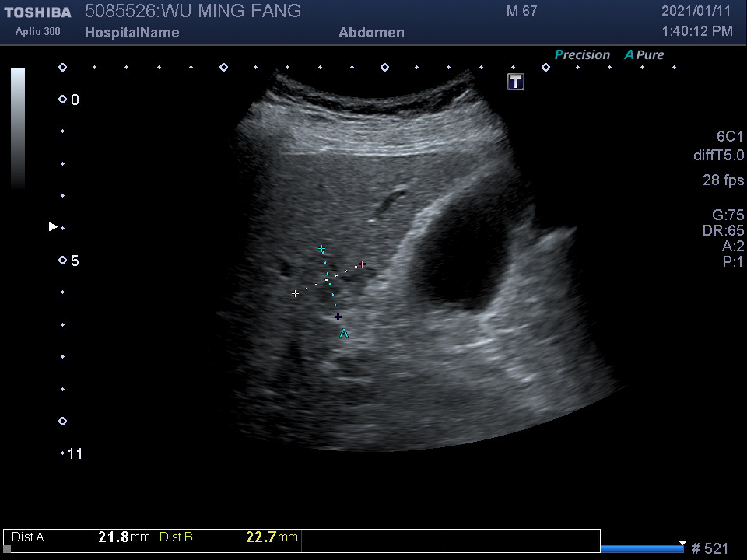This screenshot has width=747, height=560.
Task: Click the Abdomen exam preset label
Action: (371, 33)
